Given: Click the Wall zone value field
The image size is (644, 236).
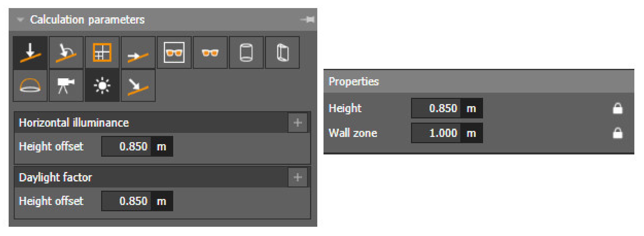Looking at the screenshot, I should pyautogui.click(x=436, y=133).
